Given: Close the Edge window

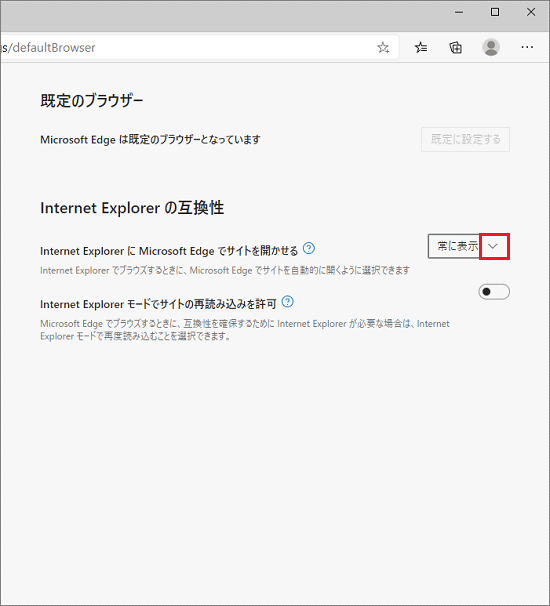Looking at the screenshot, I should [531, 12].
